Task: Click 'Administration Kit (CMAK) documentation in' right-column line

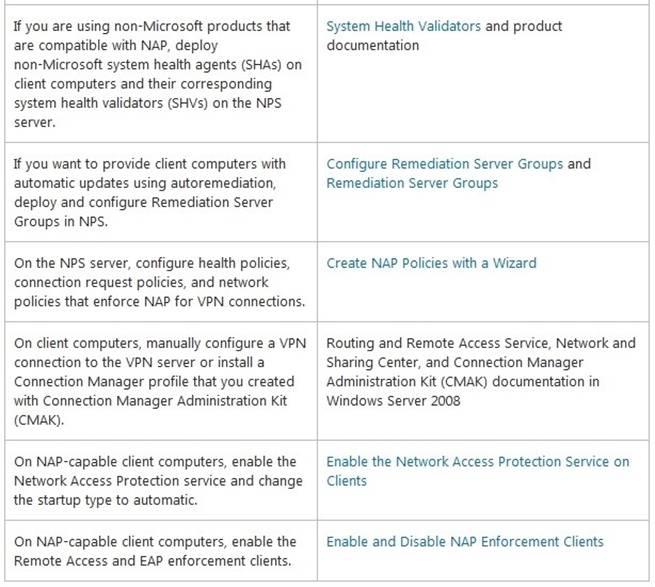Action: coord(463,382)
